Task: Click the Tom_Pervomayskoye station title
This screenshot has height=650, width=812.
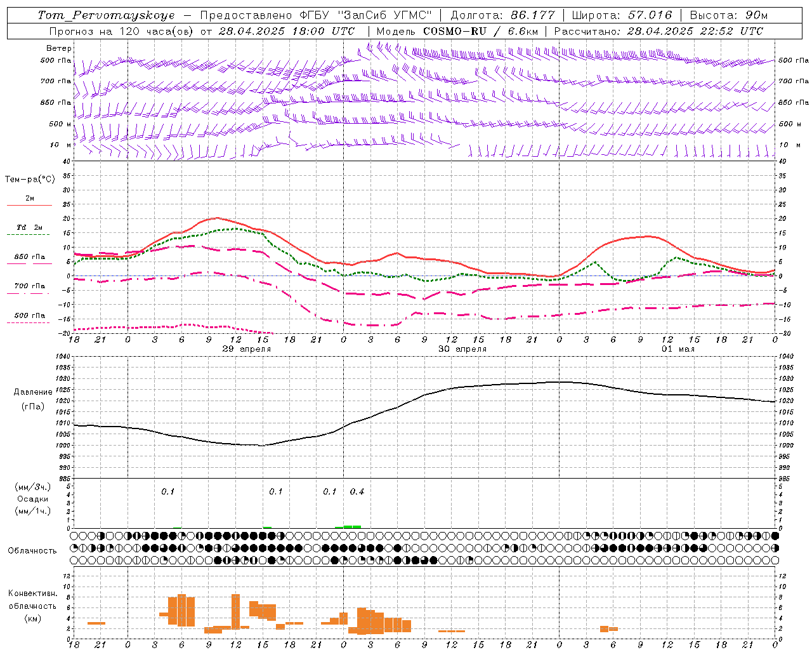Action: (x=106, y=15)
